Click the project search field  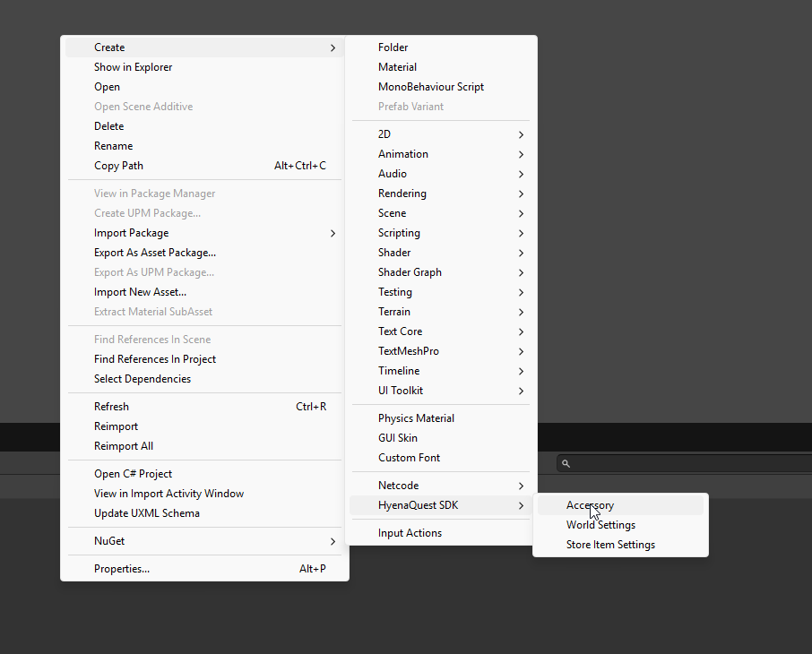(685, 463)
